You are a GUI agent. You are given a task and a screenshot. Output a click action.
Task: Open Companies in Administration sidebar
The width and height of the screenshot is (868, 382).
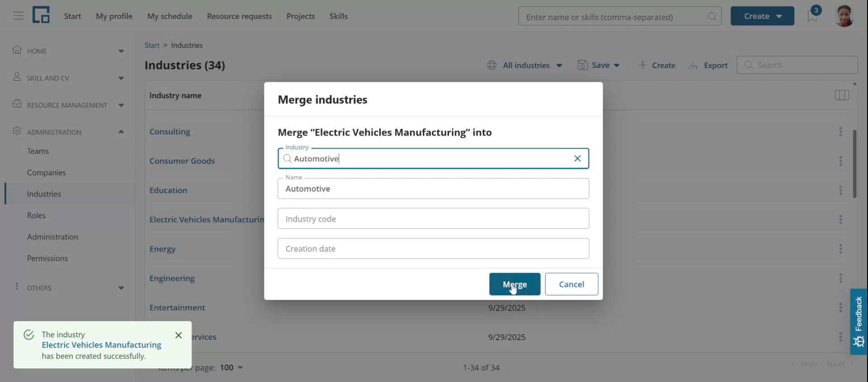click(x=47, y=172)
